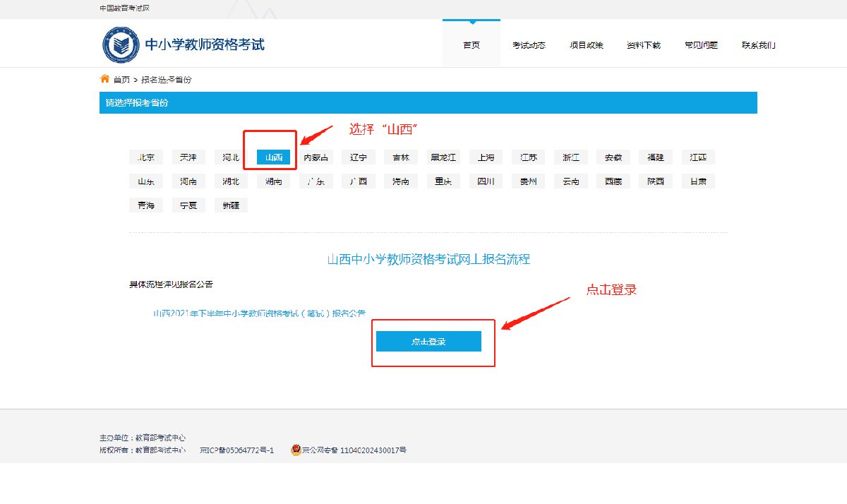Screen dimensions: 847x504
Task: Select province 广西
Action: pyautogui.click(x=359, y=181)
